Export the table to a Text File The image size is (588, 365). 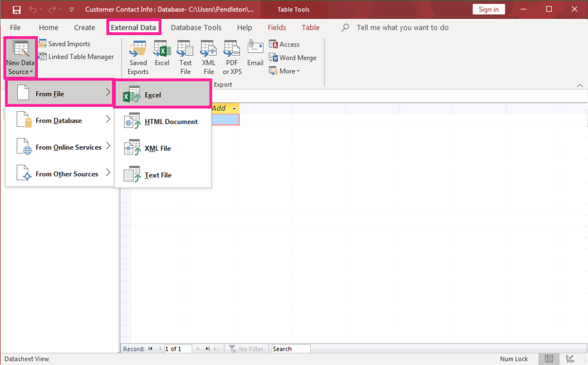click(x=185, y=56)
